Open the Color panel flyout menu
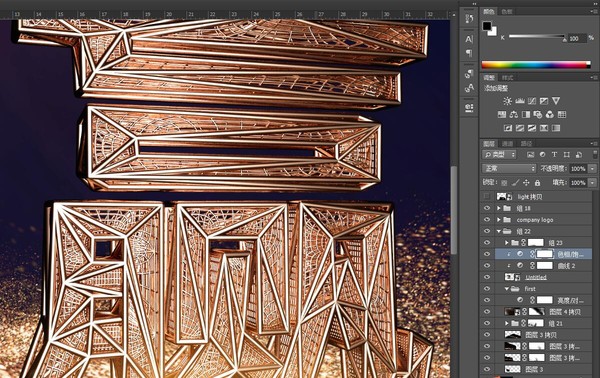Screen dimensions: 600x378 pyautogui.click(x=594, y=11)
